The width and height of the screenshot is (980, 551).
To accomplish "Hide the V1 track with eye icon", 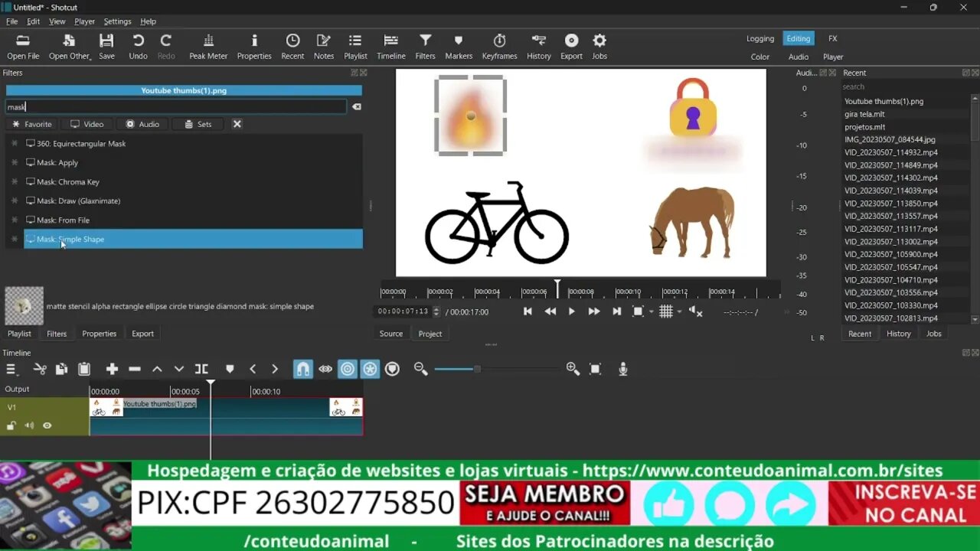I will pyautogui.click(x=47, y=425).
